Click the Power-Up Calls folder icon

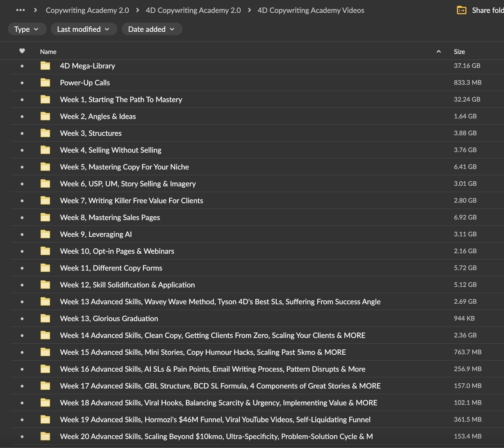coord(45,82)
